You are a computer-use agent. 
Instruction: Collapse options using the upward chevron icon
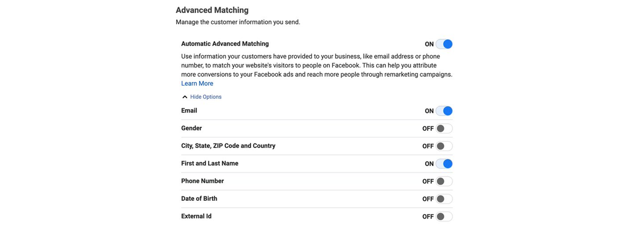click(x=185, y=97)
